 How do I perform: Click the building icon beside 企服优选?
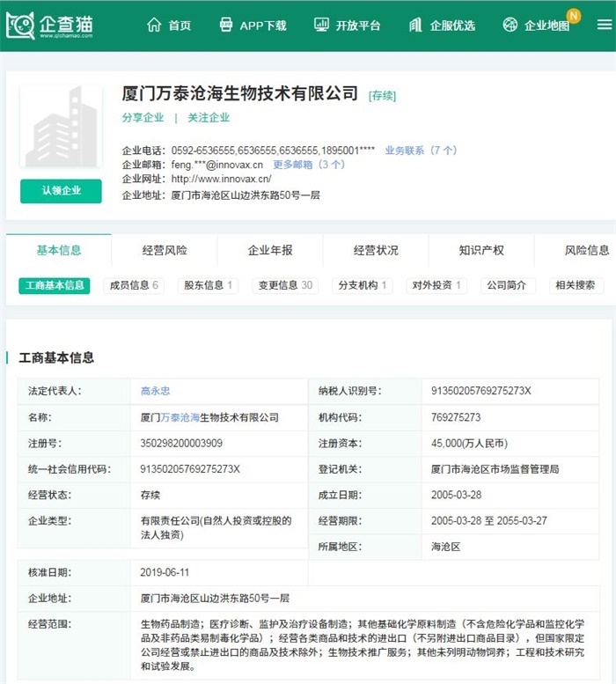tap(415, 25)
